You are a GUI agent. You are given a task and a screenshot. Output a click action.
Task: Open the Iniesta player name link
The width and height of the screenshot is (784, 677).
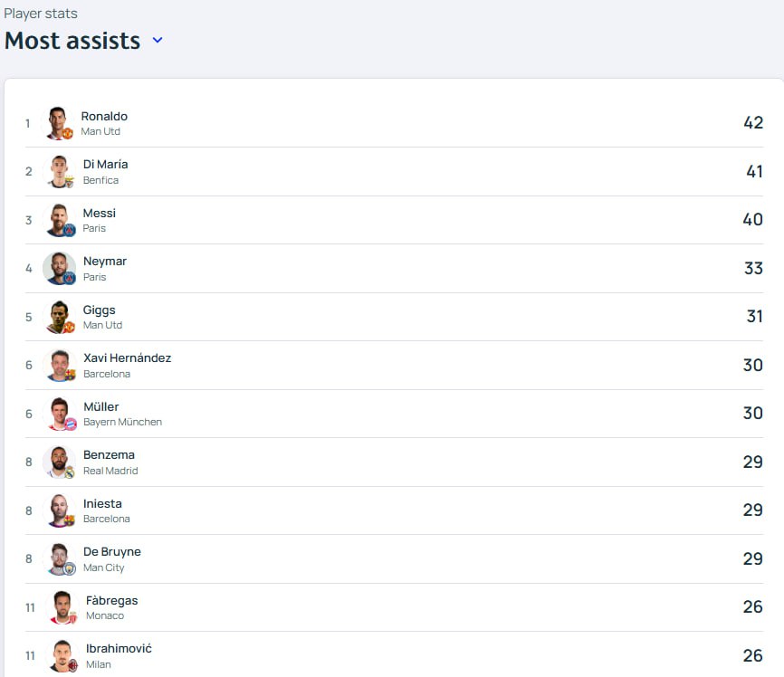coord(102,503)
